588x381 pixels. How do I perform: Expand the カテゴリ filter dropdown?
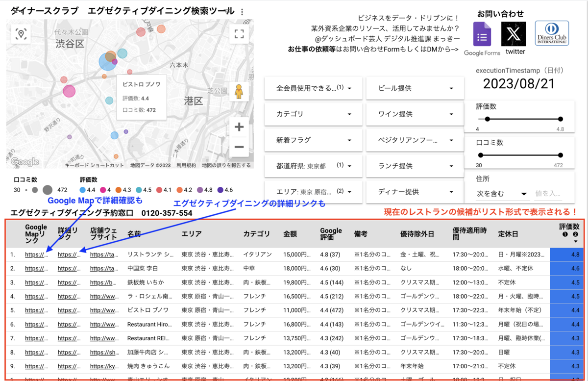pos(313,114)
